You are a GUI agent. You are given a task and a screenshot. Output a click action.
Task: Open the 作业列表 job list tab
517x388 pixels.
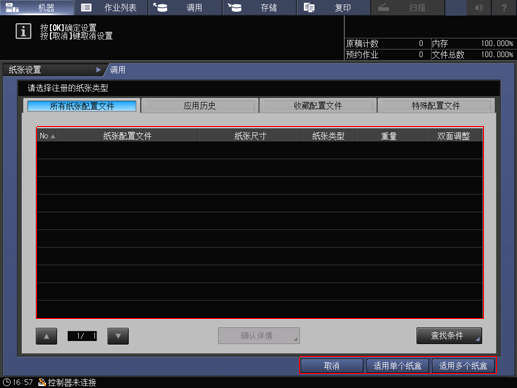pos(111,7)
